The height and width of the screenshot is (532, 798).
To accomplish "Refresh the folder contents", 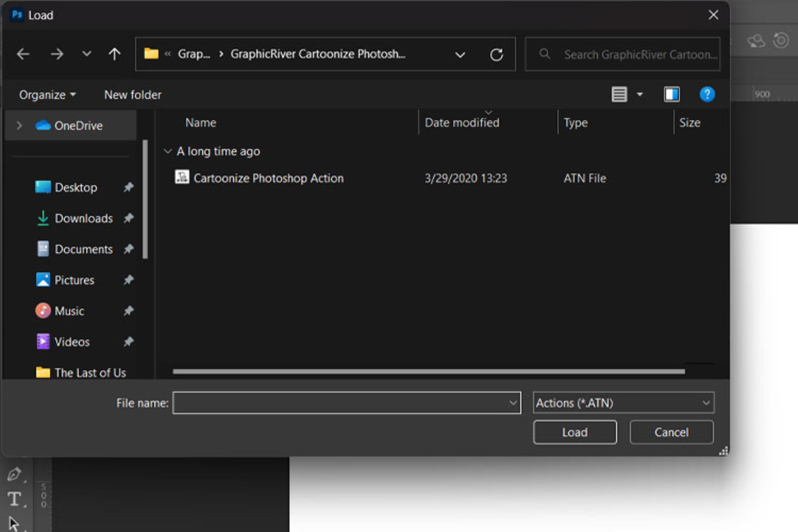I will [496, 54].
